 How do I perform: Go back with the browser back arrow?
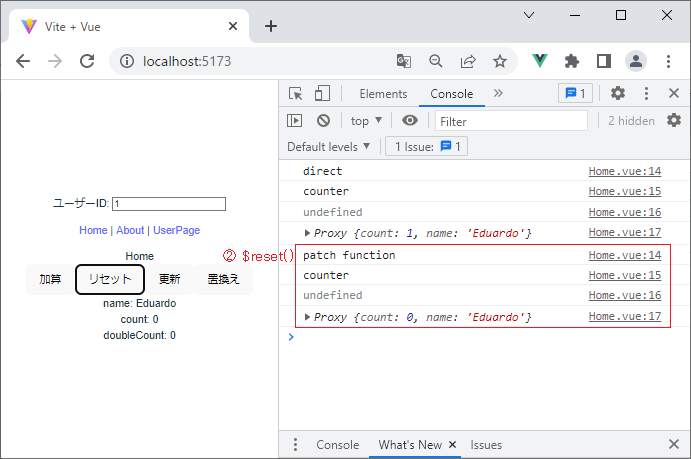click(x=23, y=61)
